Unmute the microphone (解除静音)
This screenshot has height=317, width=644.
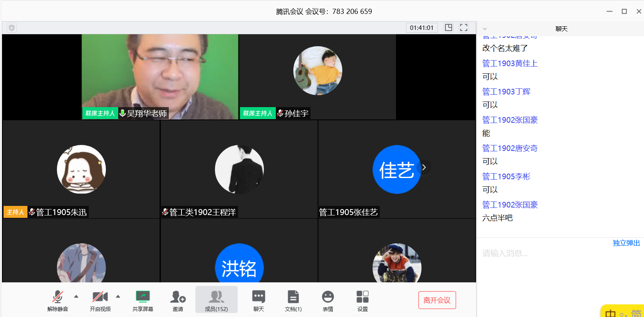(x=58, y=300)
